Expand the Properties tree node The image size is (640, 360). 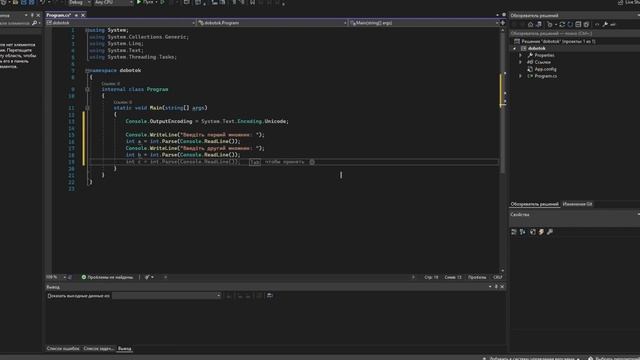[520, 56]
